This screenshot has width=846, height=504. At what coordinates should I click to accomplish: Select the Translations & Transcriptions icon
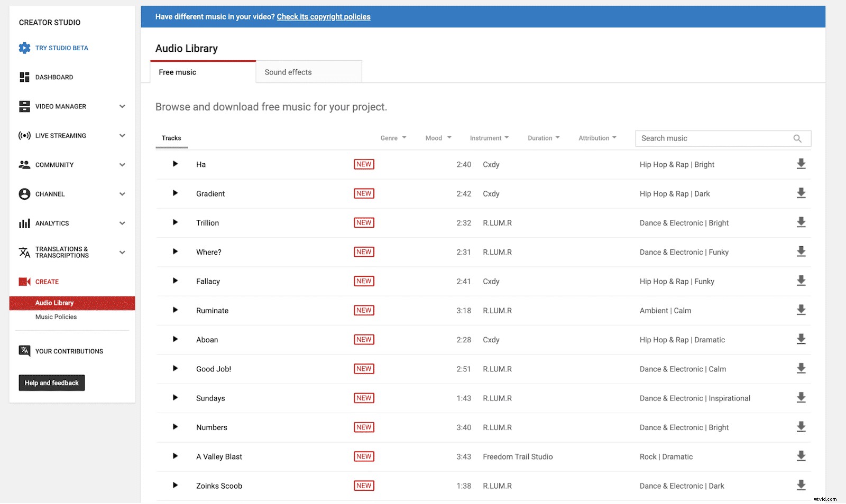pos(24,252)
